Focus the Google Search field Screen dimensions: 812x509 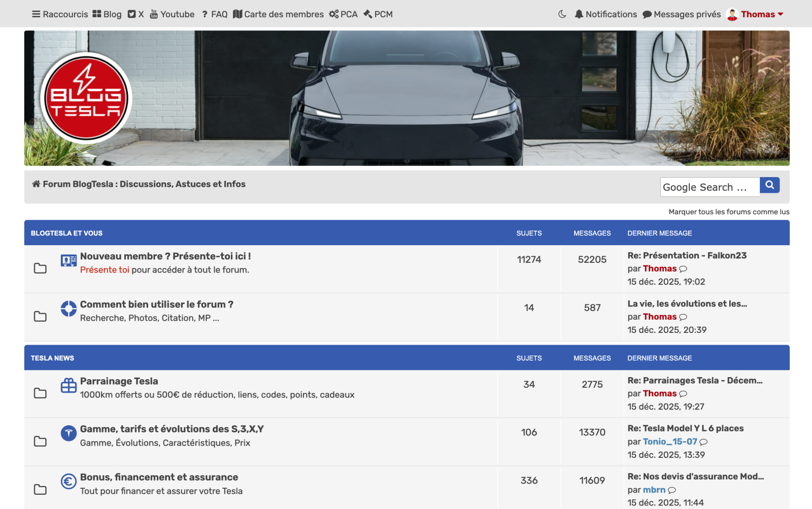(710, 187)
